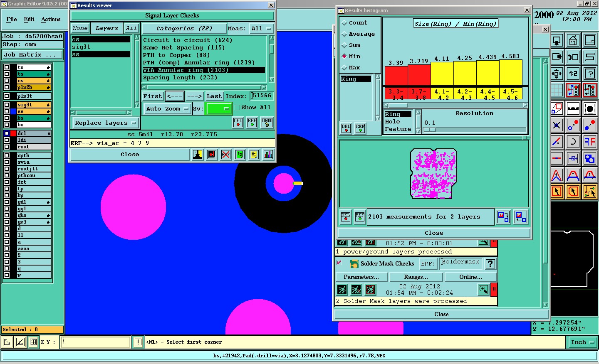599x364 pixels.
Task: Click the yellow 4.583 histogram bar
Action: pyautogui.click(x=510, y=73)
